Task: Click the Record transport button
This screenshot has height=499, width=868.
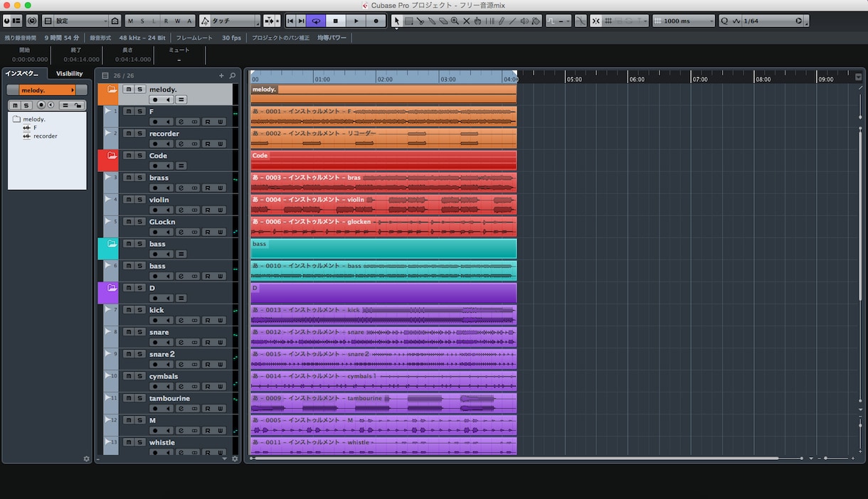Action: [x=376, y=21]
